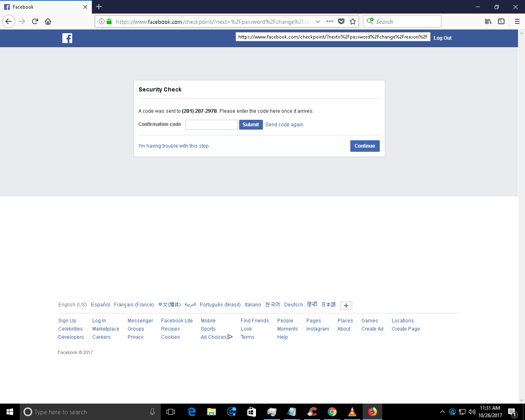This screenshot has width=525, height=420.
Task: Bookmark this page with the star icon
Action: (x=353, y=21)
